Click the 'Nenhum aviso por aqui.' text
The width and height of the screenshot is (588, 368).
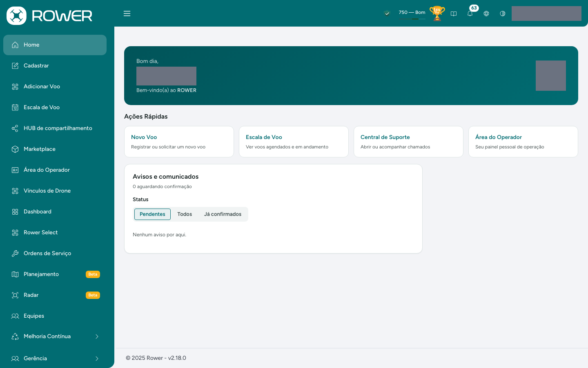pos(159,235)
